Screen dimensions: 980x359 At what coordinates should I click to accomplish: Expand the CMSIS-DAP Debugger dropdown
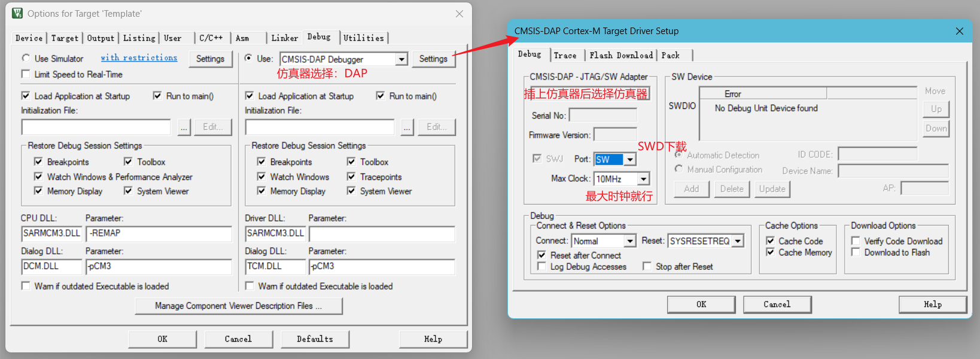click(x=401, y=59)
